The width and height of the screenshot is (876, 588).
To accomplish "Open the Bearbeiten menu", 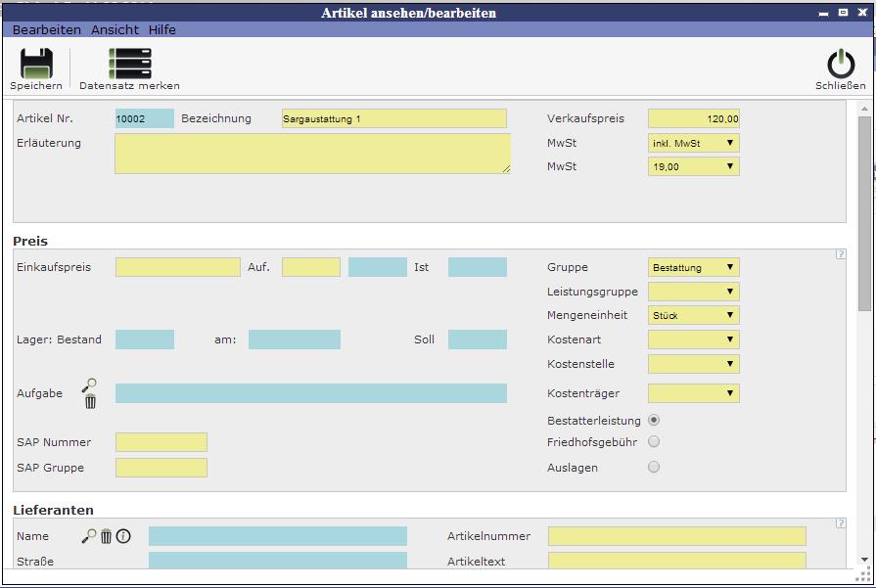I will (x=47, y=29).
